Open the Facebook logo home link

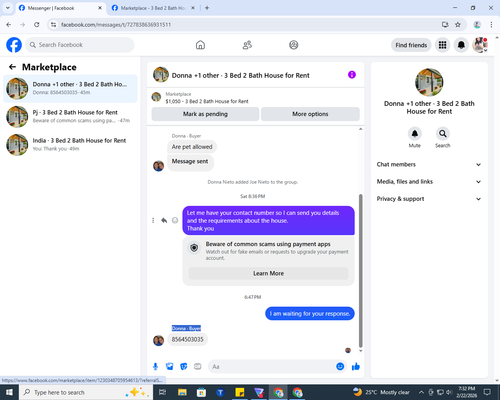tap(14, 45)
